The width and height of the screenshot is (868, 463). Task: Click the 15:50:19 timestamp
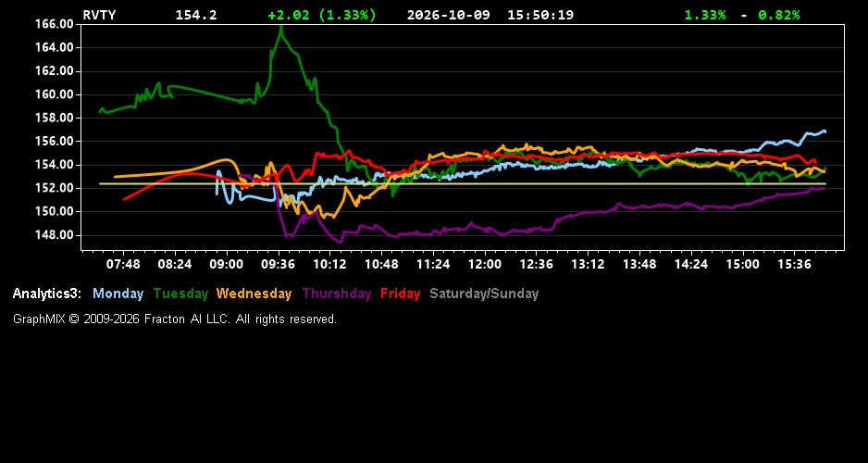click(540, 15)
